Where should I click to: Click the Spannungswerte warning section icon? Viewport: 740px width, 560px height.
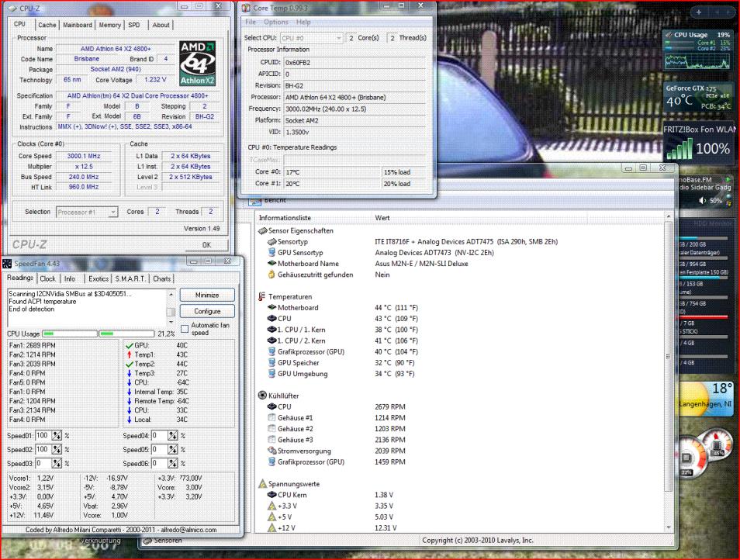(x=262, y=483)
